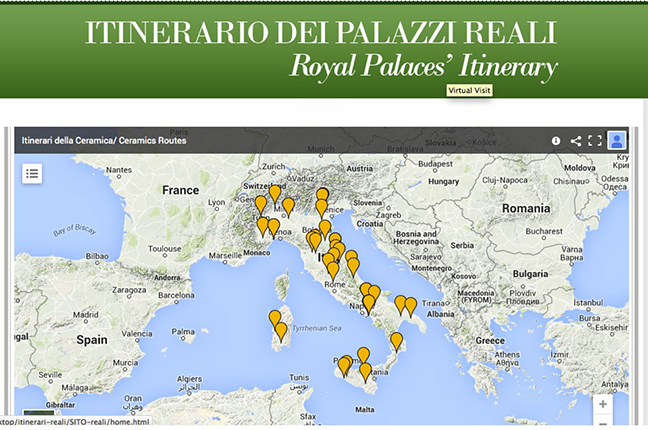Click the Marseille city label
Viewport: 648px width, 430px height.
pos(225,256)
